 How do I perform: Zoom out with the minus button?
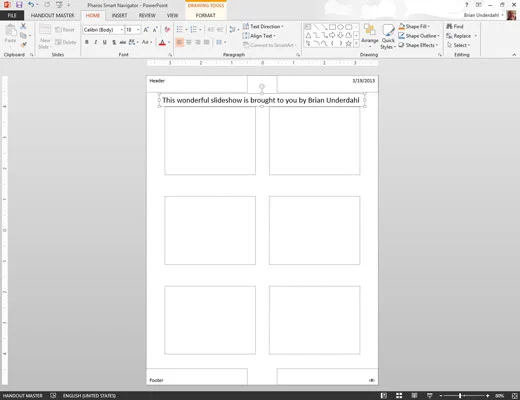pyautogui.click(x=441, y=396)
